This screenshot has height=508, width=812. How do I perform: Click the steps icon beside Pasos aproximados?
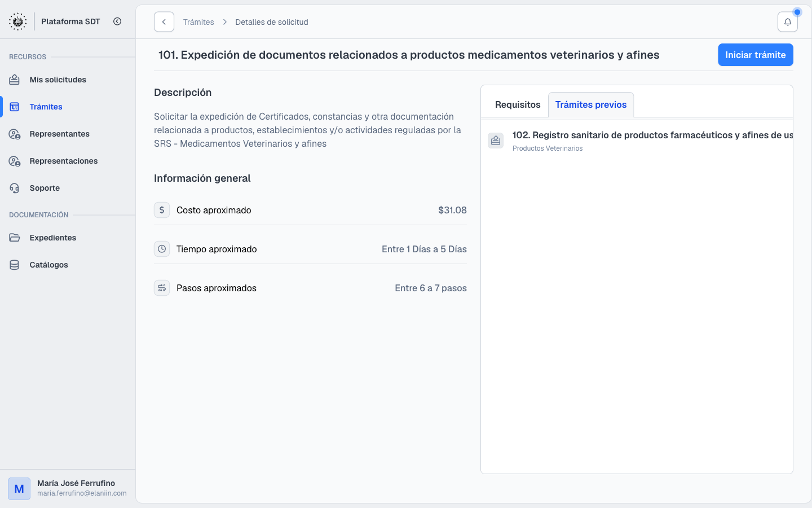pos(162,288)
